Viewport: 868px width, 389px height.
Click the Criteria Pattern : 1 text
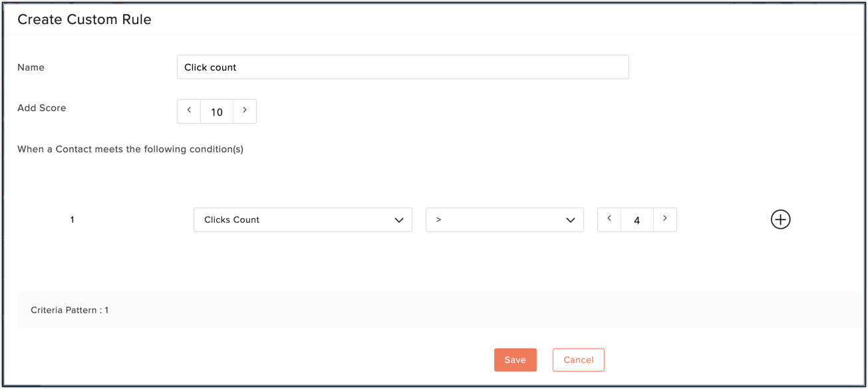coord(70,310)
